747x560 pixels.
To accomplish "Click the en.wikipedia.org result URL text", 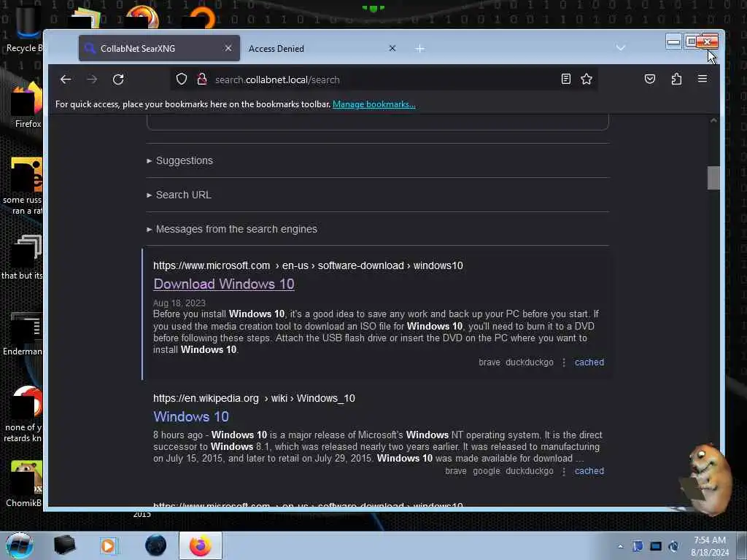I will (x=254, y=398).
